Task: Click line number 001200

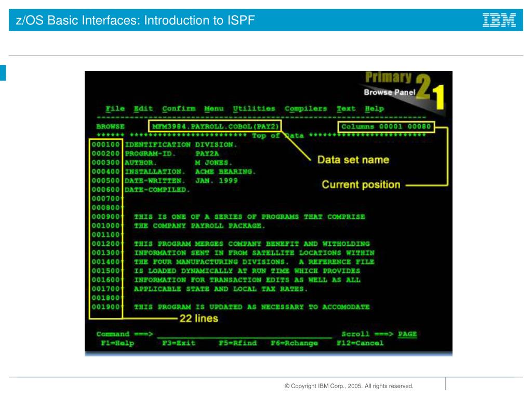Action: pyautogui.click(x=105, y=244)
